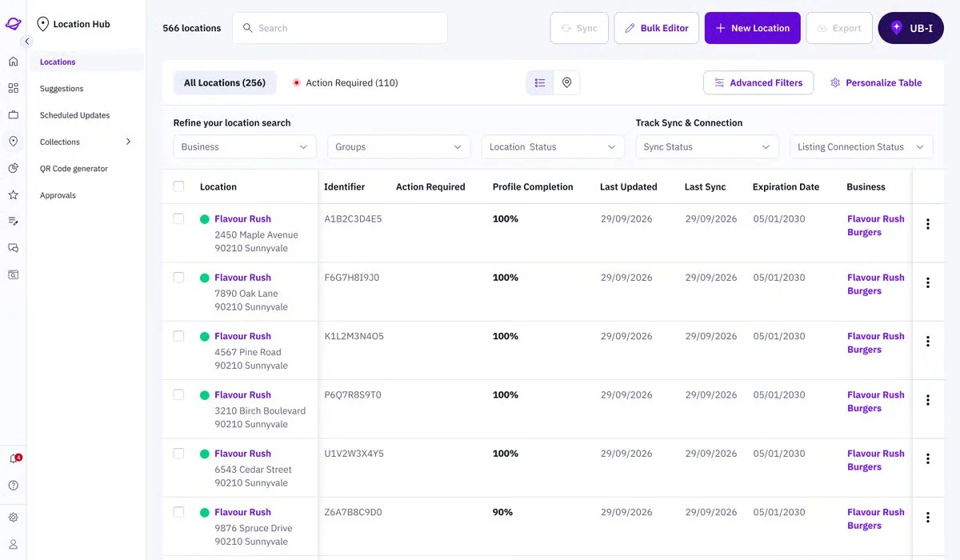Click the Export button
The height and width of the screenshot is (560, 960).
(x=839, y=28)
